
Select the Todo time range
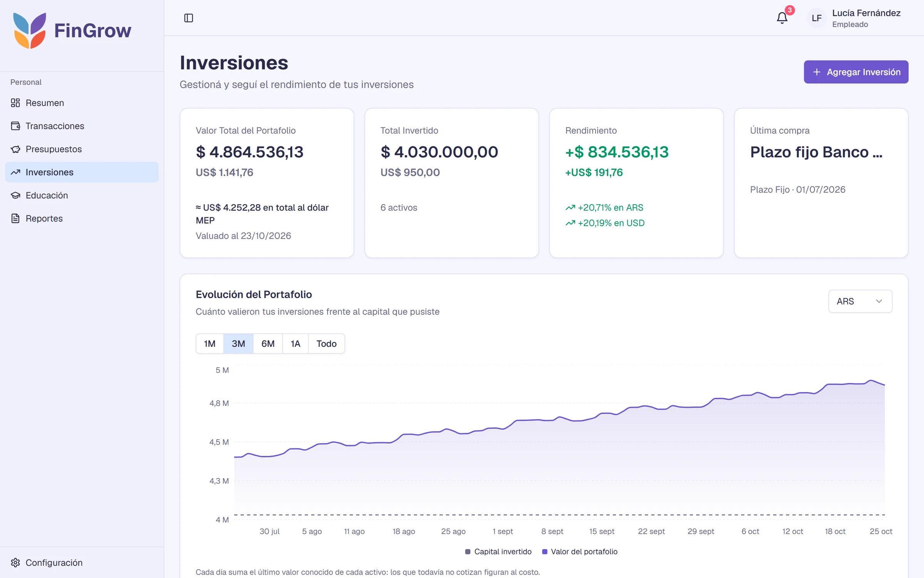click(326, 344)
